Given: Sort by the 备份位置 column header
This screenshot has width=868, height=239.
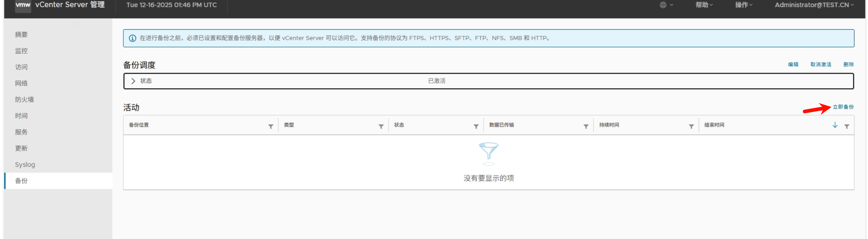Looking at the screenshot, I should pos(138,125).
